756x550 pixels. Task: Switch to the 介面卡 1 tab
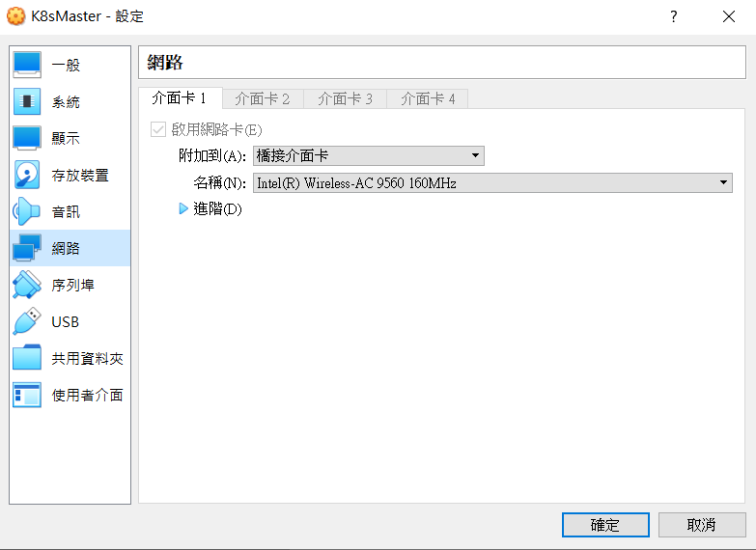(x=180, y=98)
